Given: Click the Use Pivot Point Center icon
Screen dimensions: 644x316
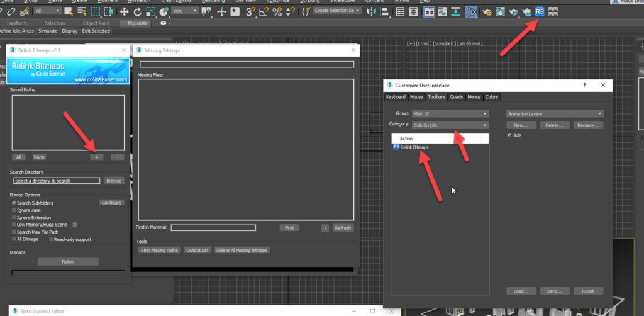Looking at the screenshot, I should [206, 12].
